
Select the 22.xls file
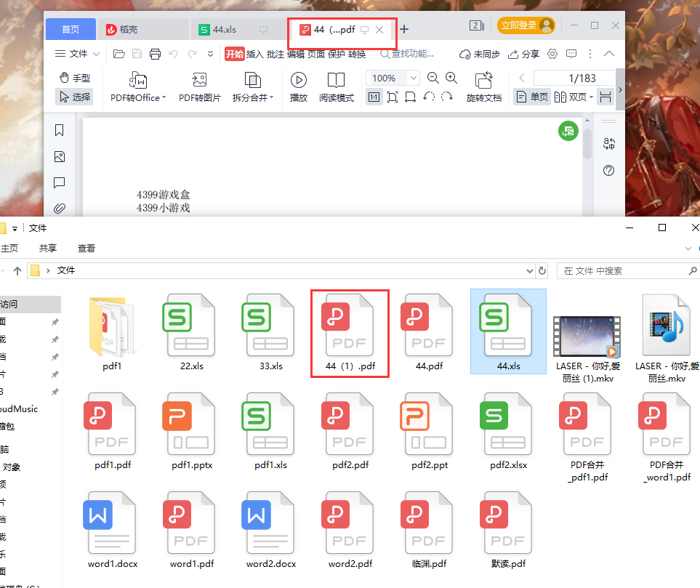tap(191, 333)
